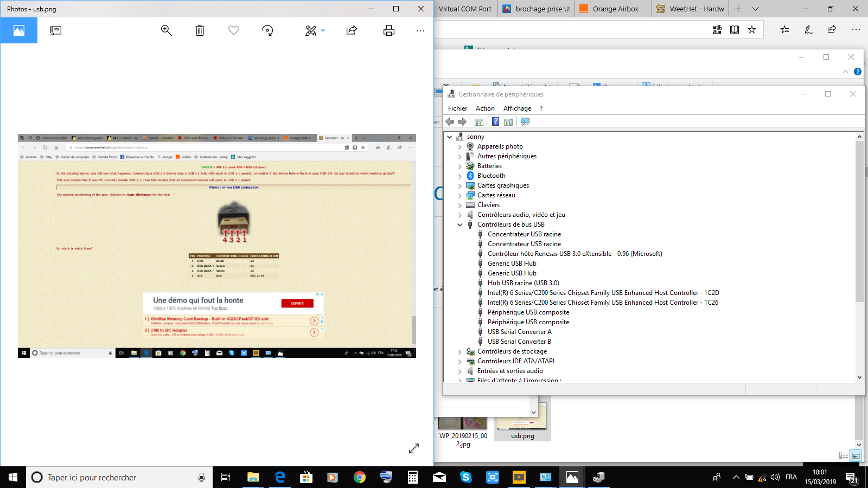Expand the Cartes graphiques category

460,185
